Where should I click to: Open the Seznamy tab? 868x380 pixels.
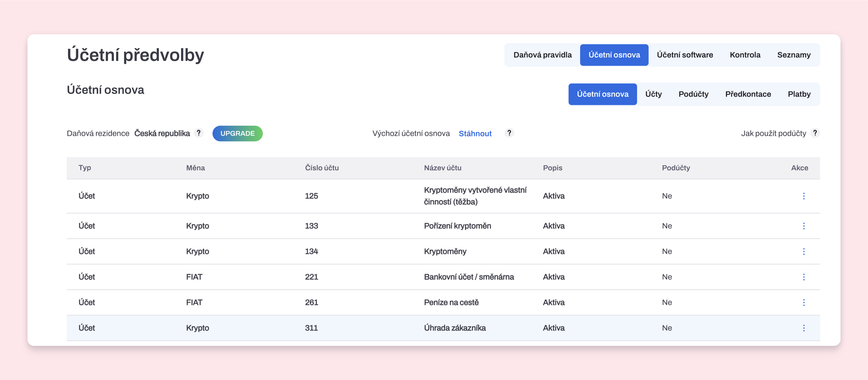pos(794,55)
